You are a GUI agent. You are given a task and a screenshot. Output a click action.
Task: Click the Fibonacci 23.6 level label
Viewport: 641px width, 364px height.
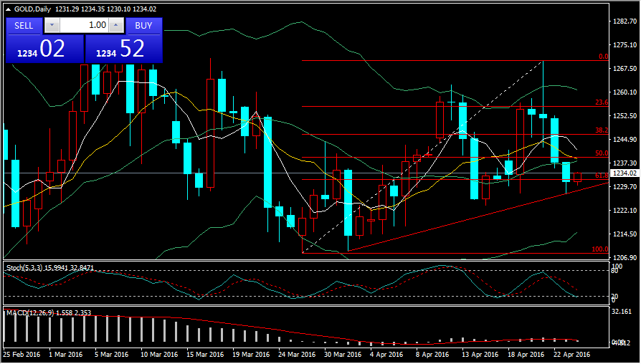coord(602,102)
